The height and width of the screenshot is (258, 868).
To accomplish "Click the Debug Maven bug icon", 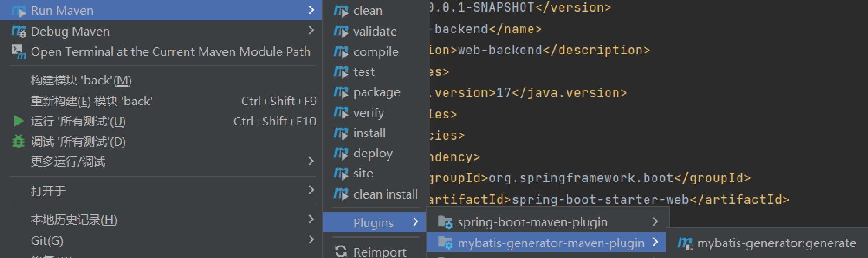I will coord(19,31).
